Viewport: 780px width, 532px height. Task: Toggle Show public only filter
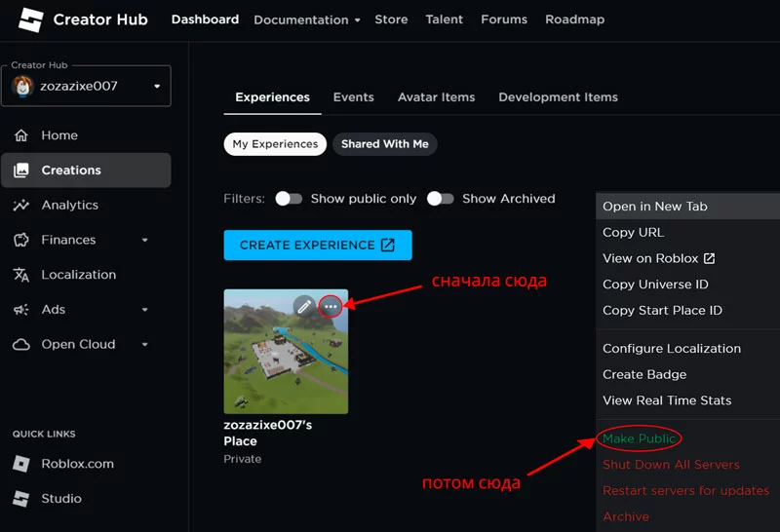[x=289, y=199]
